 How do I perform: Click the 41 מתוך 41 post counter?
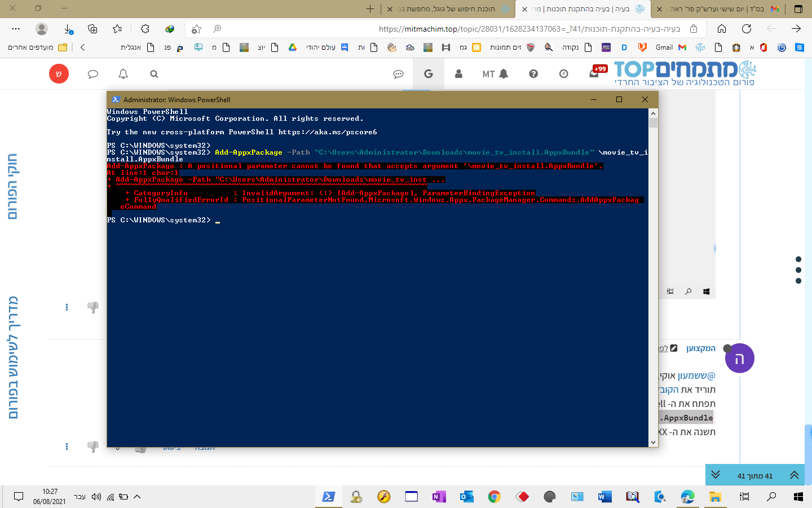click(x=755, y=476)
